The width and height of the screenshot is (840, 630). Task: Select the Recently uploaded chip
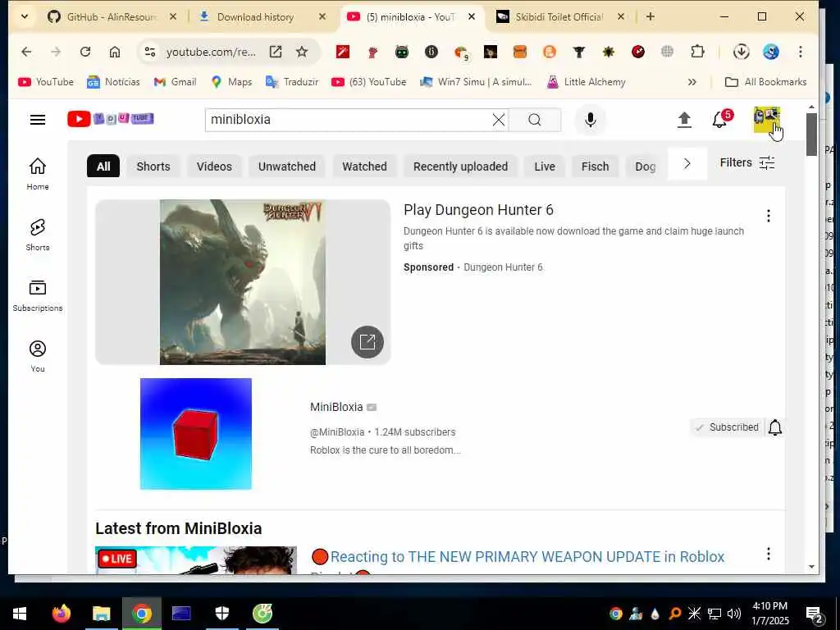point(460,167)
